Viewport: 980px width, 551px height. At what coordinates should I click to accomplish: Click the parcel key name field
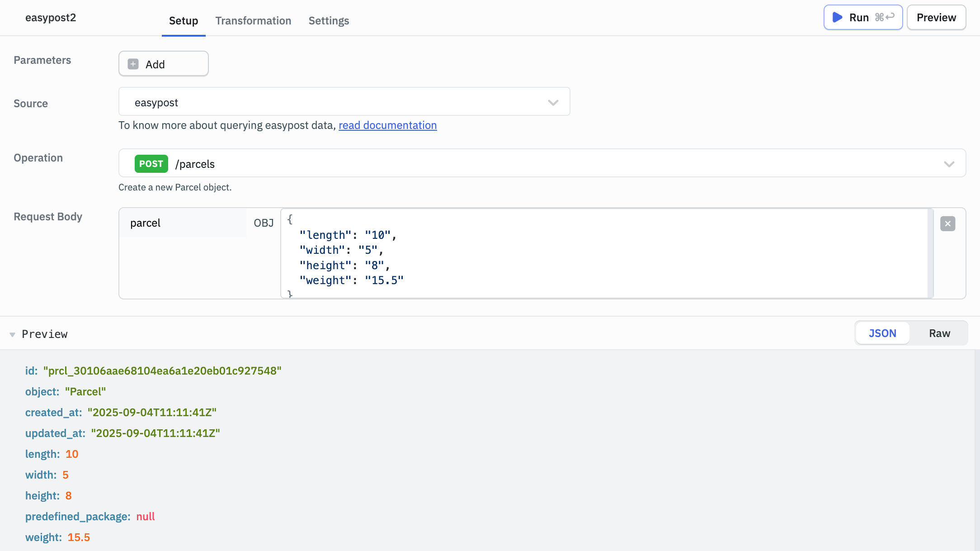(x=183, y=223)
